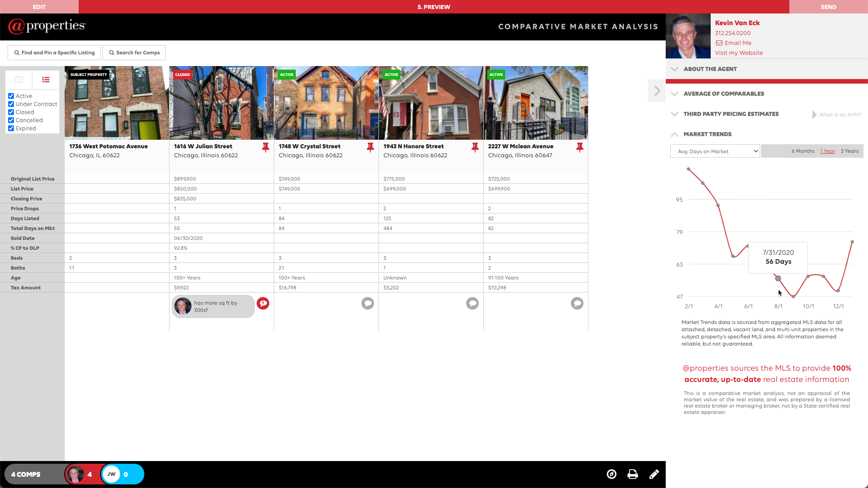Uncheck the Active status filter
The height and width of the screenshot is (488, 868).
pos(11,96)
